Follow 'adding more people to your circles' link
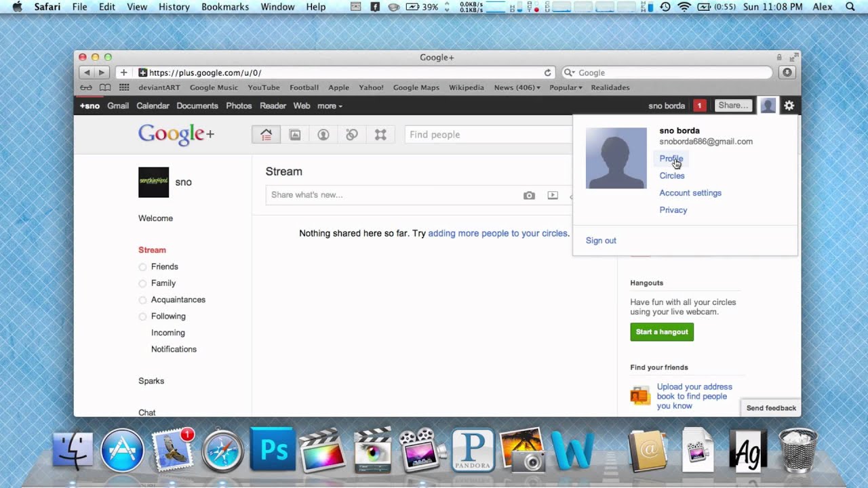 [x=498, y=233]
